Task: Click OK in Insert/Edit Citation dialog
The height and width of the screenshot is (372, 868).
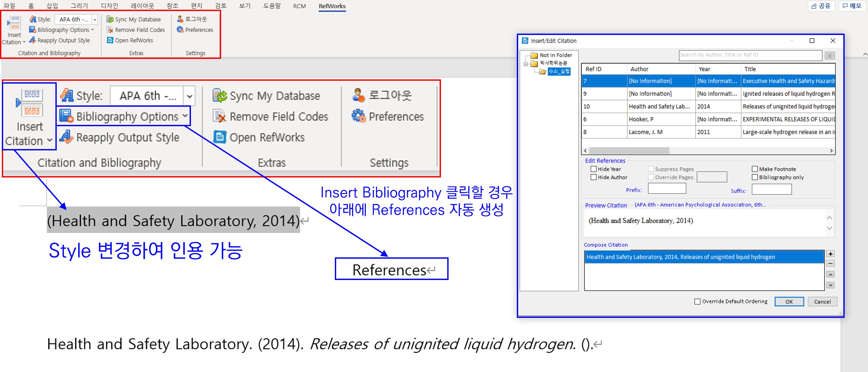Action: tap(789, 302)
